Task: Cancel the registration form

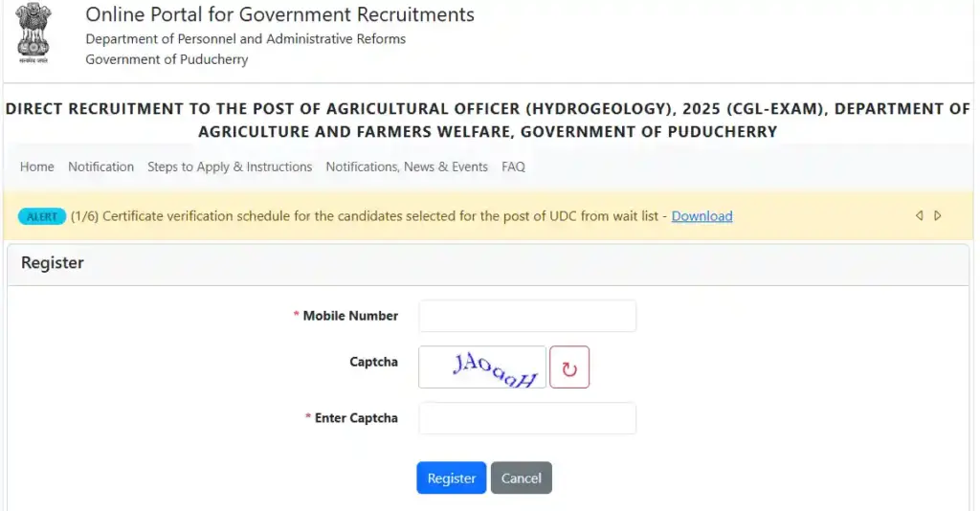Action: coord(522,478)
